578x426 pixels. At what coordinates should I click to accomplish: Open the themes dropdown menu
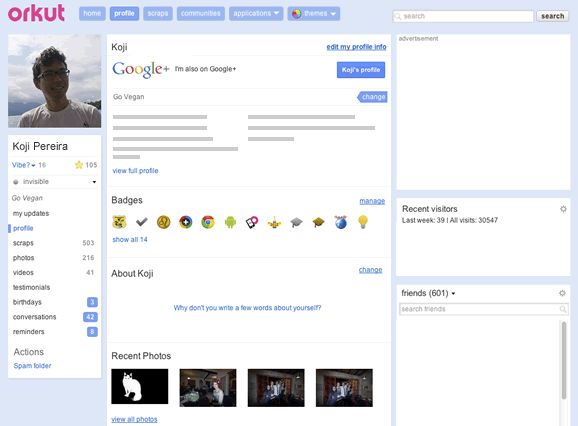[x=314, y=14]
